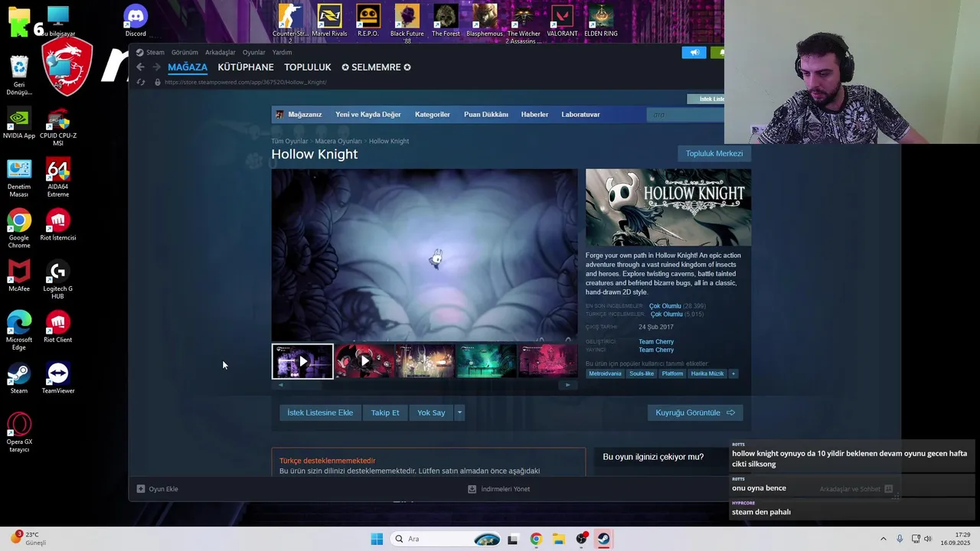Open the Arkadaşlar menu
980x551 pixels.
click(x=220, y=53)
